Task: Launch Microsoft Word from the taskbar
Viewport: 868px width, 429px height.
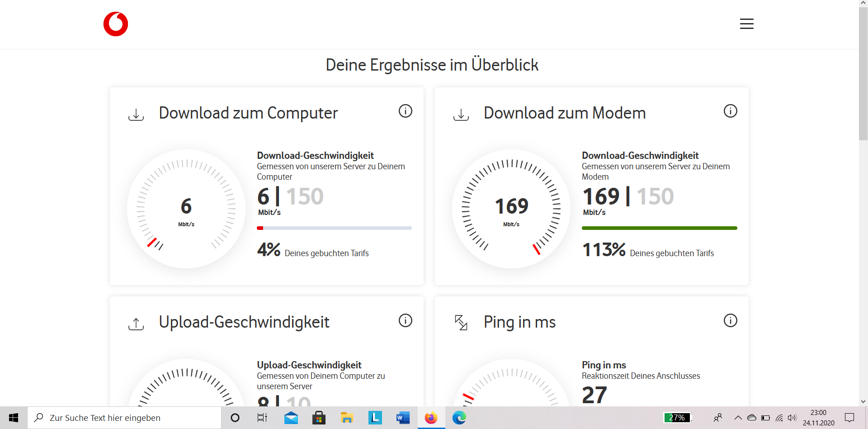Action: click(x=402, y=417)
